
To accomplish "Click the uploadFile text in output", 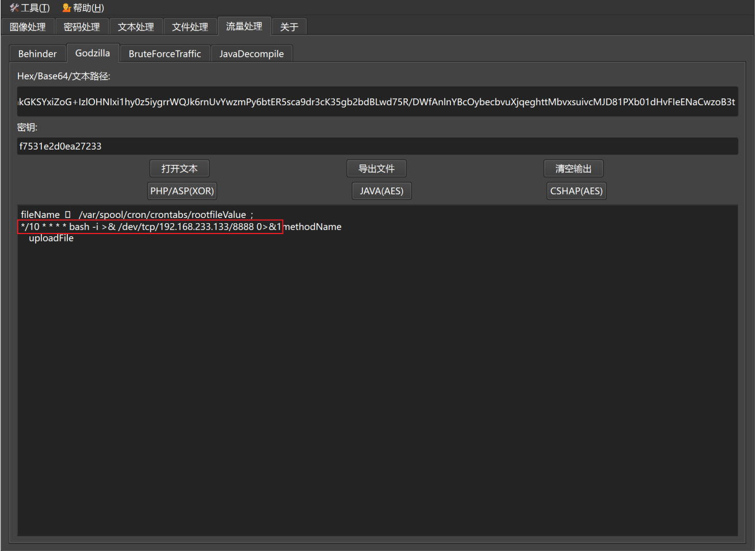I will (51, 238).
